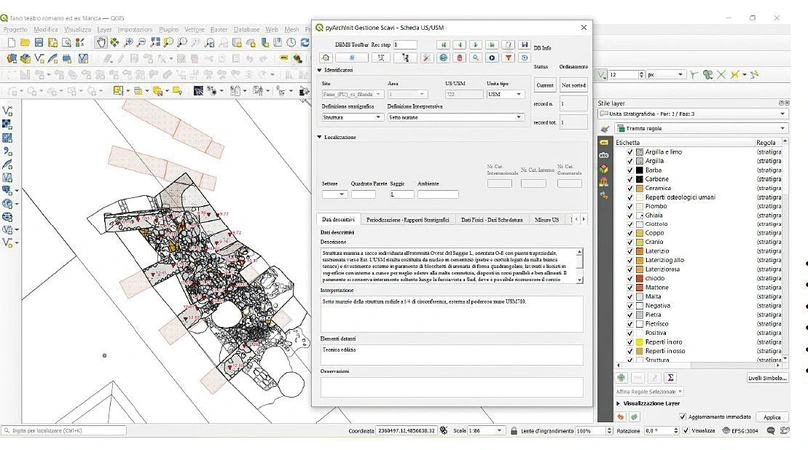Click the search record magnifier icon
The height and width of the screenshot is (450, 808).
point(476,58)
